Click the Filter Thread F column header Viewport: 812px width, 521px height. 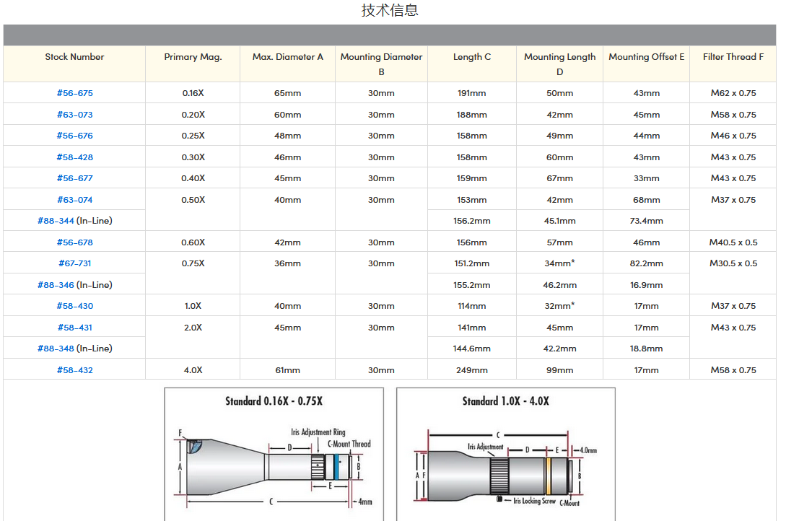(733, 57)
